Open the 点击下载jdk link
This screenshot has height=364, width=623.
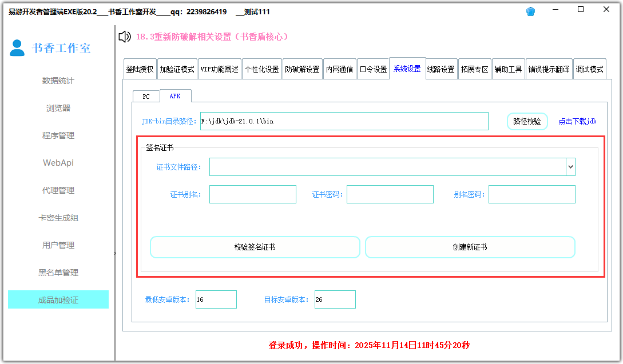point(577,121)
